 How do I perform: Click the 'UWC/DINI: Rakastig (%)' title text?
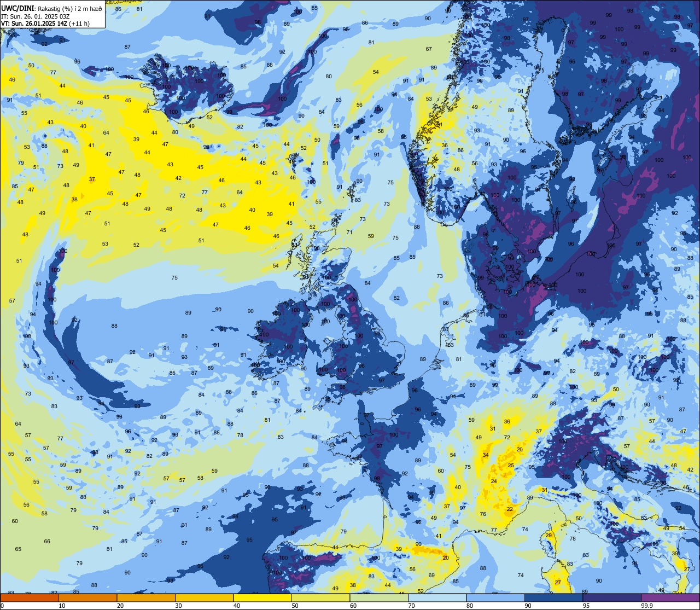point(38,8)
